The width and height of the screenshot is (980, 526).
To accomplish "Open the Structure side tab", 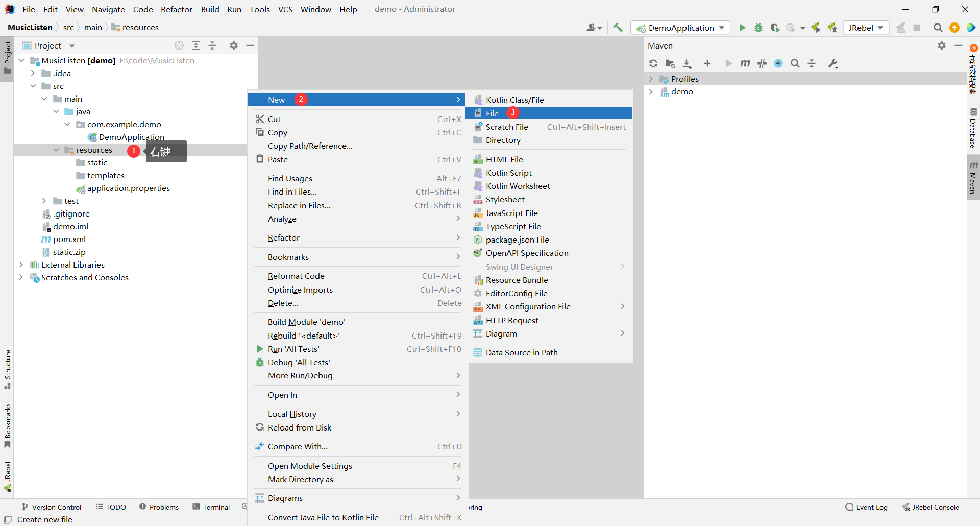I will click(x=7, y=369).
